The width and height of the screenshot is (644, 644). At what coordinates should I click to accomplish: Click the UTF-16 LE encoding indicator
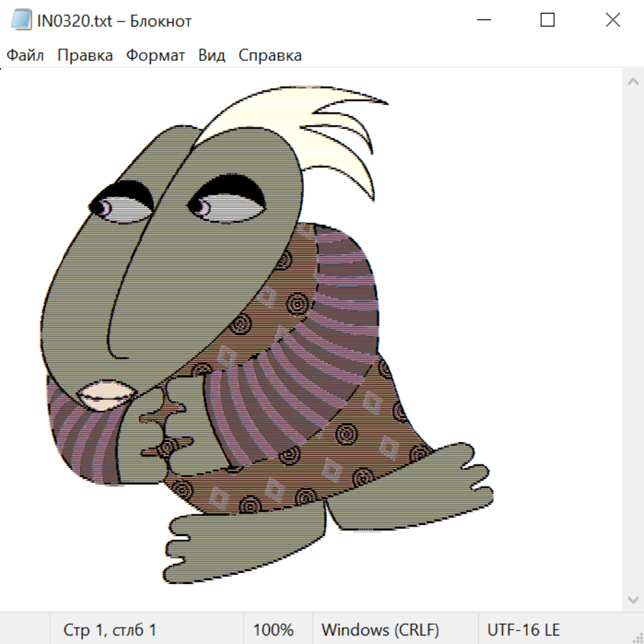[524, 630]
